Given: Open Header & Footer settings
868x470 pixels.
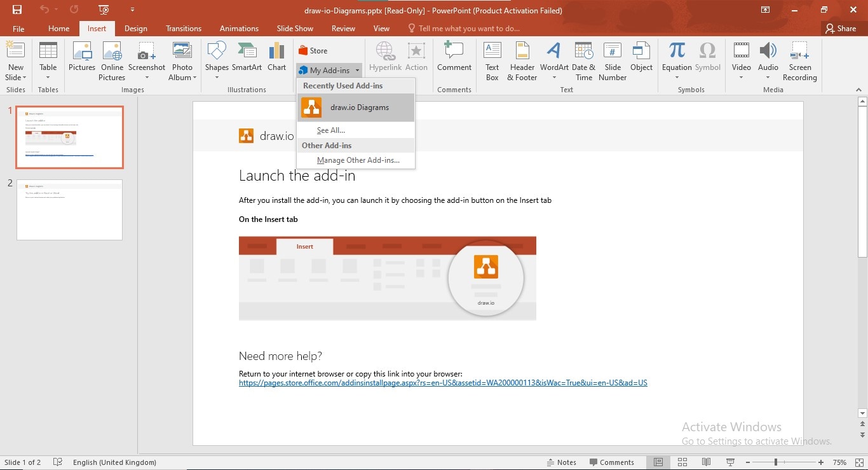Looking at the screenshot, I should [x=522, y=61].
